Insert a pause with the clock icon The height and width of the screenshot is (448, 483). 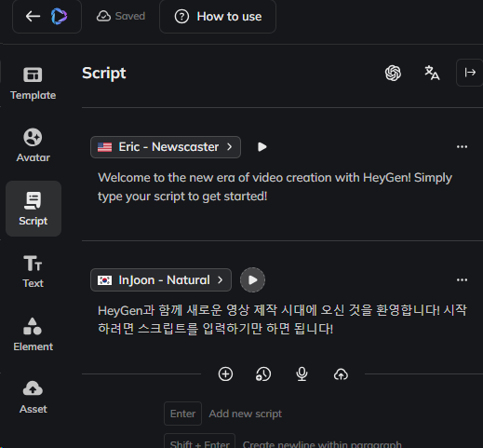263,374
